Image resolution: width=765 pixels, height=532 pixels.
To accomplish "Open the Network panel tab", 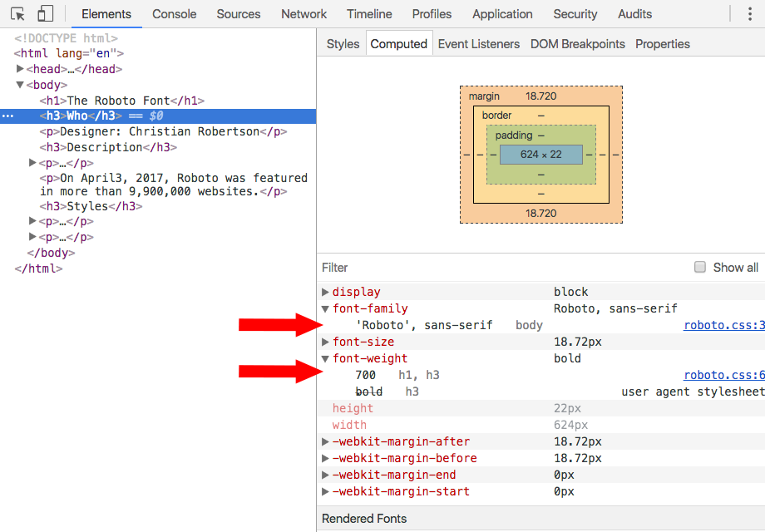I will tap(304, 14).
